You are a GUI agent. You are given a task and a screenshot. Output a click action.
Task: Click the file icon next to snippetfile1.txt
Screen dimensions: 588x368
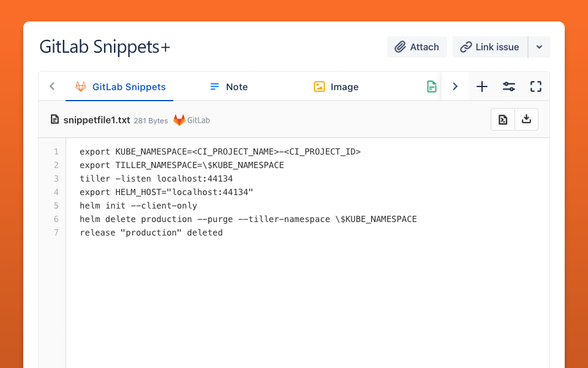55,120
